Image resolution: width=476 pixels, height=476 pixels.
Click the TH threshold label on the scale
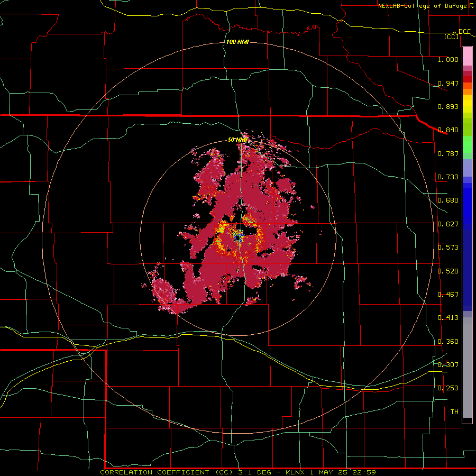click(454, 412)
